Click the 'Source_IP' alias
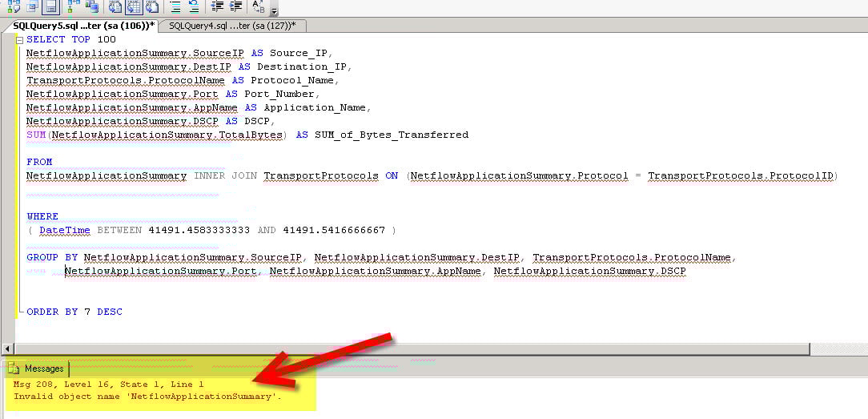 (x=300, y=53)
